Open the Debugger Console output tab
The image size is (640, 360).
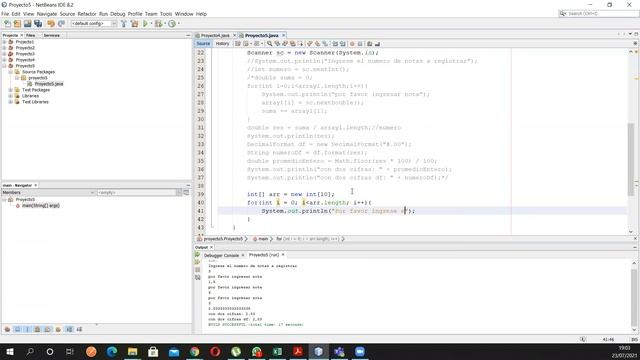coord(221,255)
